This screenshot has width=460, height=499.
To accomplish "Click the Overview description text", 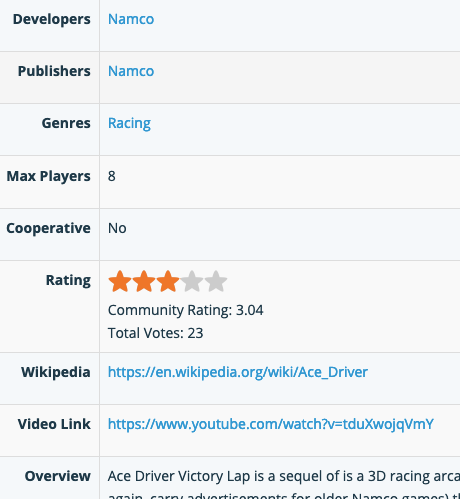I will [x=284, y=484].
